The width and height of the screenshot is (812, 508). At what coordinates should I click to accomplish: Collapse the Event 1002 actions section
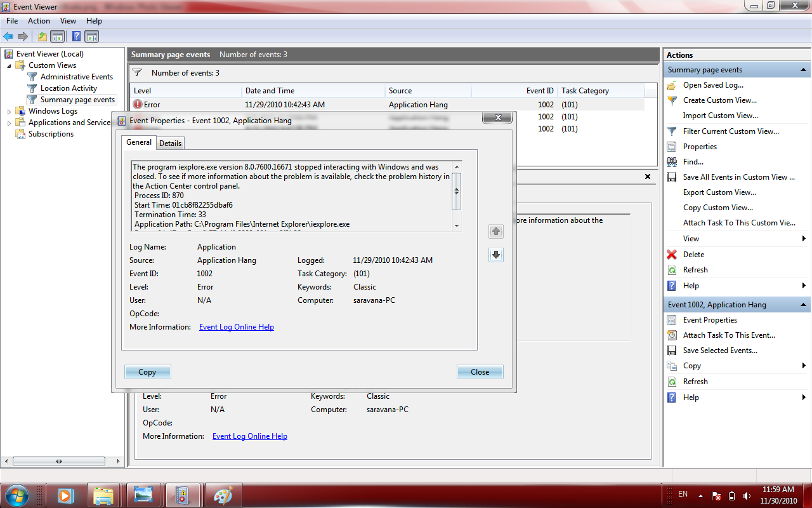(803, 305)
